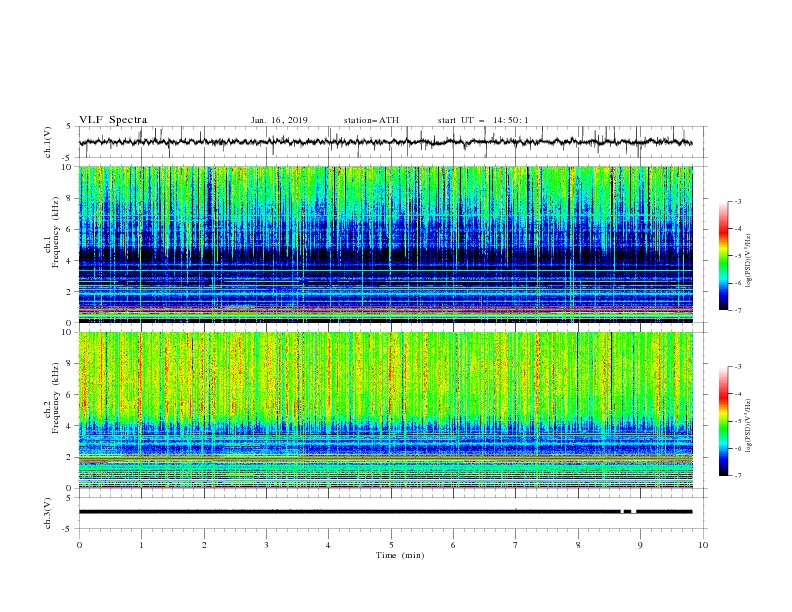The height and width of the screenshot is (612, 792).
Task: Click the ch.1 colorbar 'log(PSD)(V²/Hz)' label
Action: (x=749, y=261)
